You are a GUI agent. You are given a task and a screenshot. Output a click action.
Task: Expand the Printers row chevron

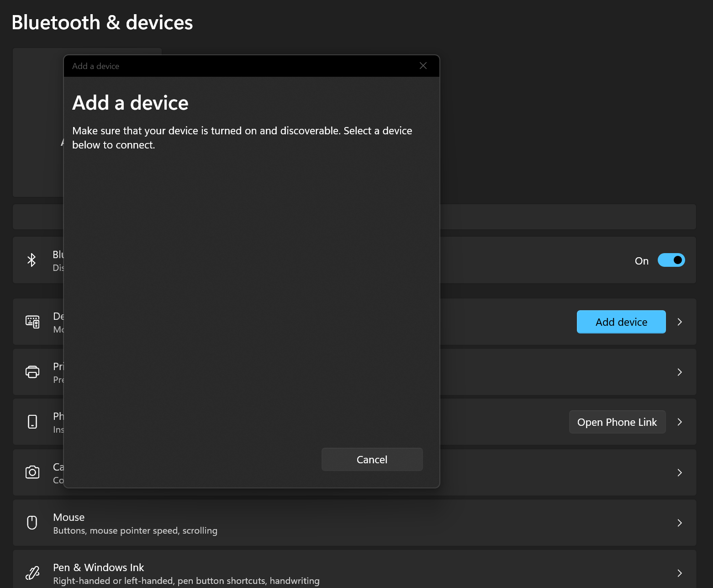pos(680,372)
